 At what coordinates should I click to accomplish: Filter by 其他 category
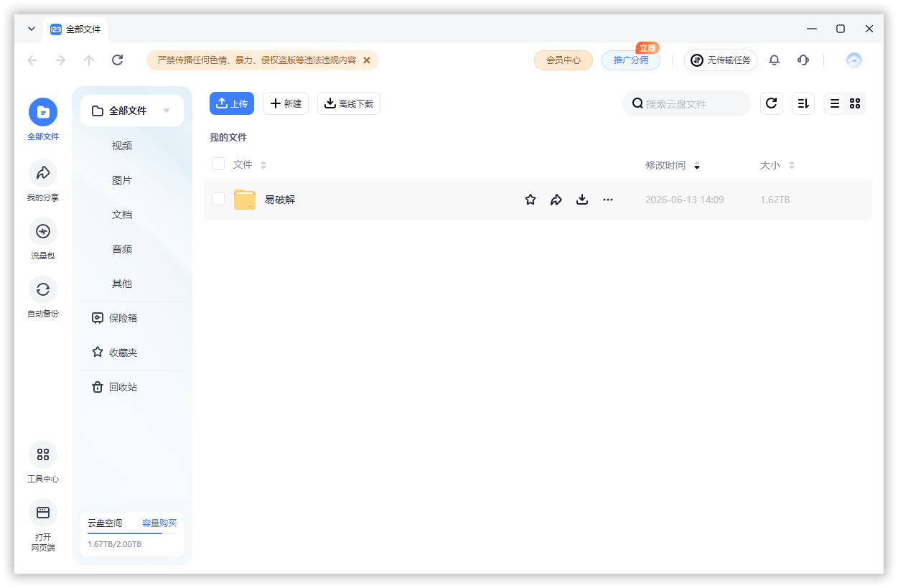click(122, 284)
